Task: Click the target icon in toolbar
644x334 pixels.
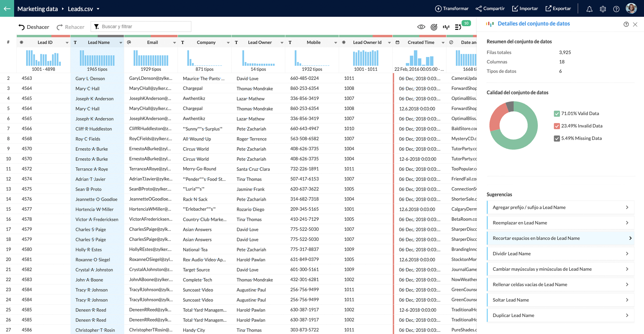Action: 434,27
